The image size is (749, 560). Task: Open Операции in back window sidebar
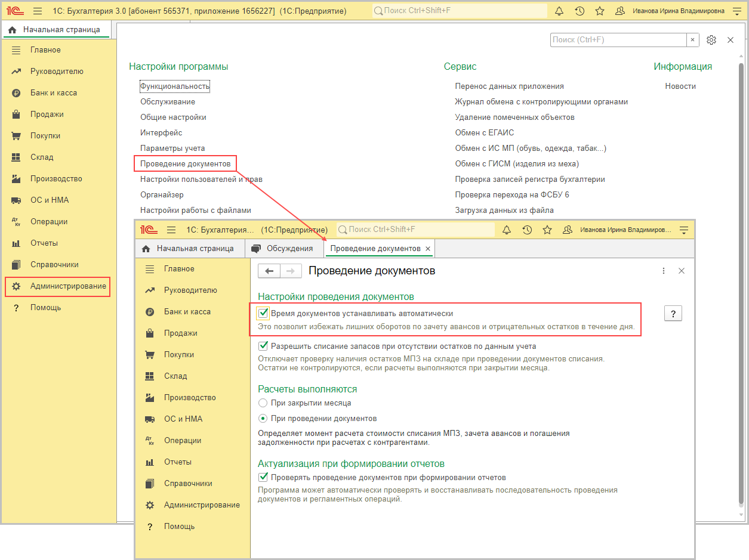click(x=49, y=222)
